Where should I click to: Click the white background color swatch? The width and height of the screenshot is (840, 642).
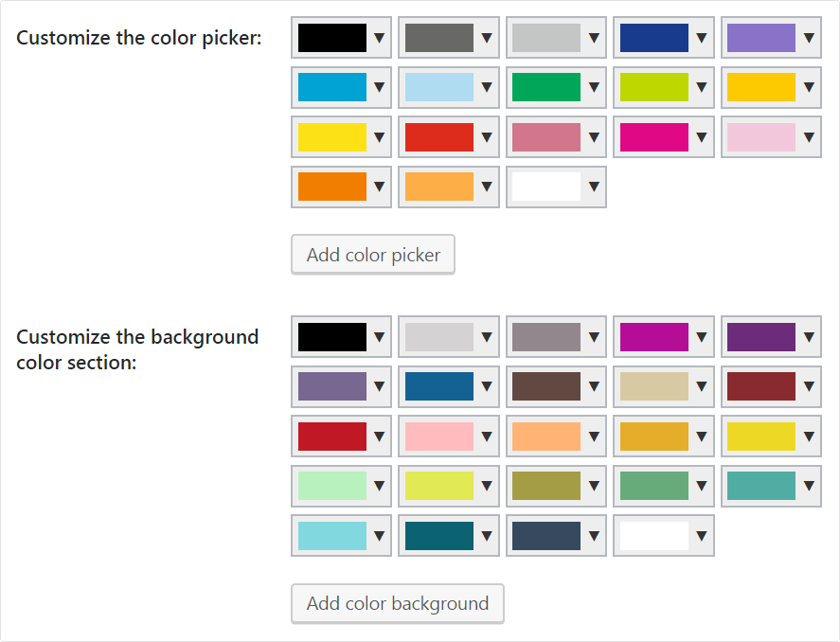point(654,536)
